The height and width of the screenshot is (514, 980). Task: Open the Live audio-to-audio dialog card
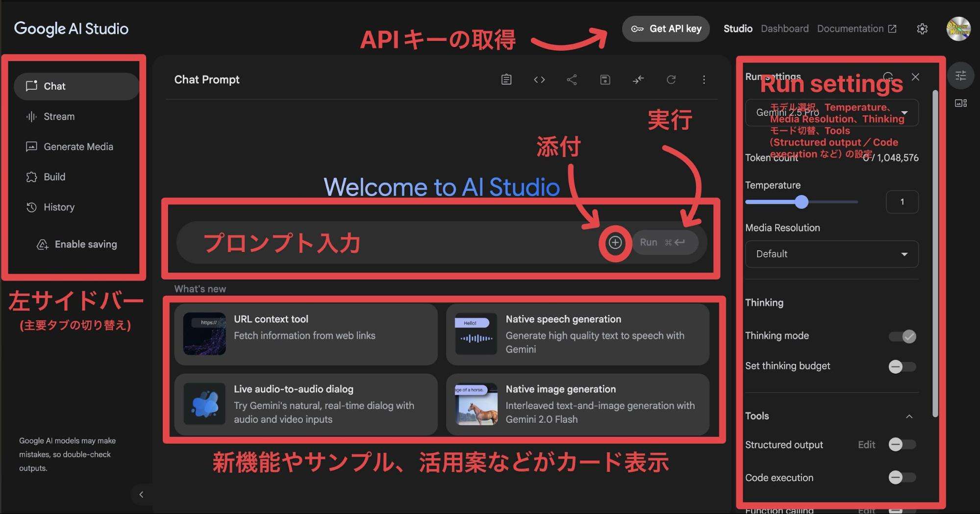[x=306, y=404]
